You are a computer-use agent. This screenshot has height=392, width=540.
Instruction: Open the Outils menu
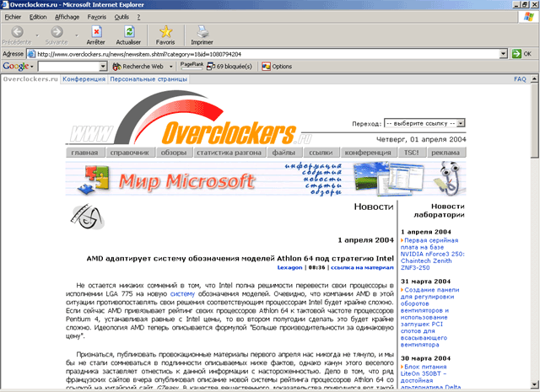(x=121, y=17)
